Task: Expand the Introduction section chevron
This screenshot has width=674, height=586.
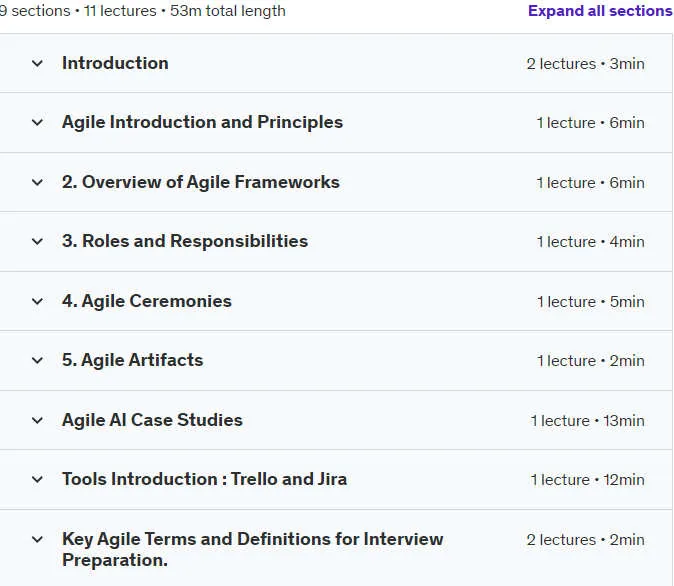Action: click(x=37, y=64)
